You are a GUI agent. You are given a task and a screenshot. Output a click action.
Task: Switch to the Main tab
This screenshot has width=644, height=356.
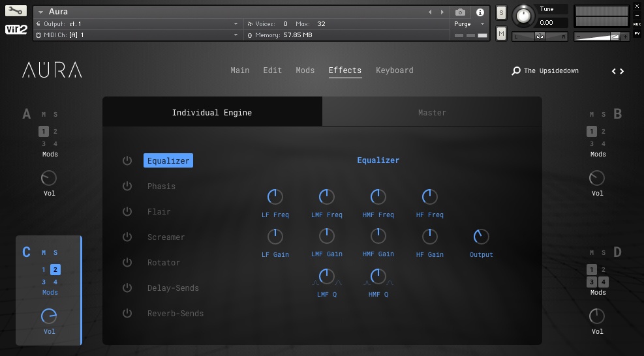pyautogui.click(x=240, y=70)
